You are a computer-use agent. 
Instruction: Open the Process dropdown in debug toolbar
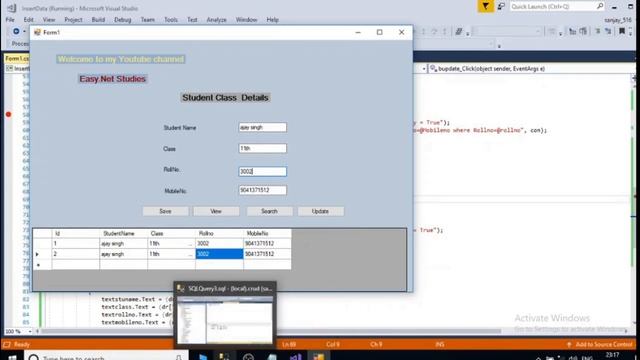(x=20, y=43)
